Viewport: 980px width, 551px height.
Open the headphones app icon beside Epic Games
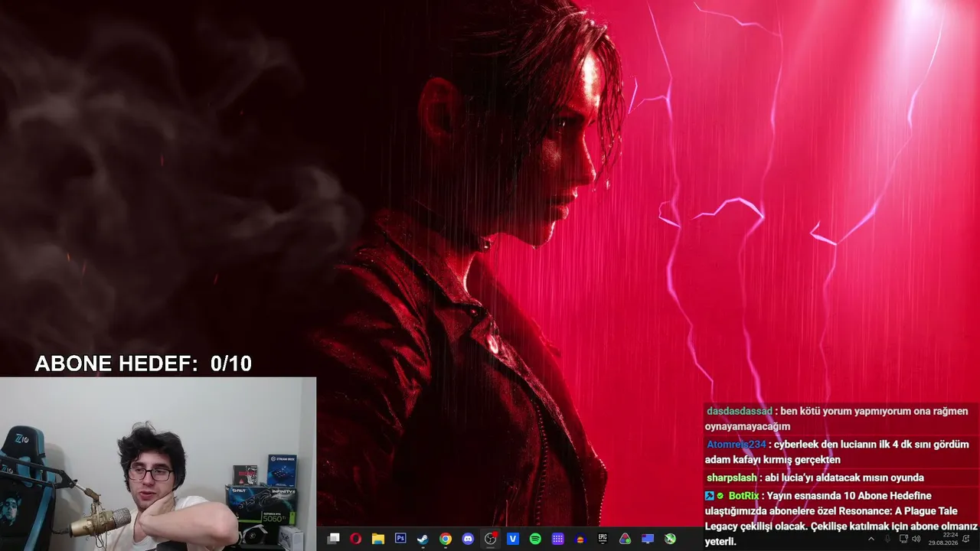click(x=580, y=539)
